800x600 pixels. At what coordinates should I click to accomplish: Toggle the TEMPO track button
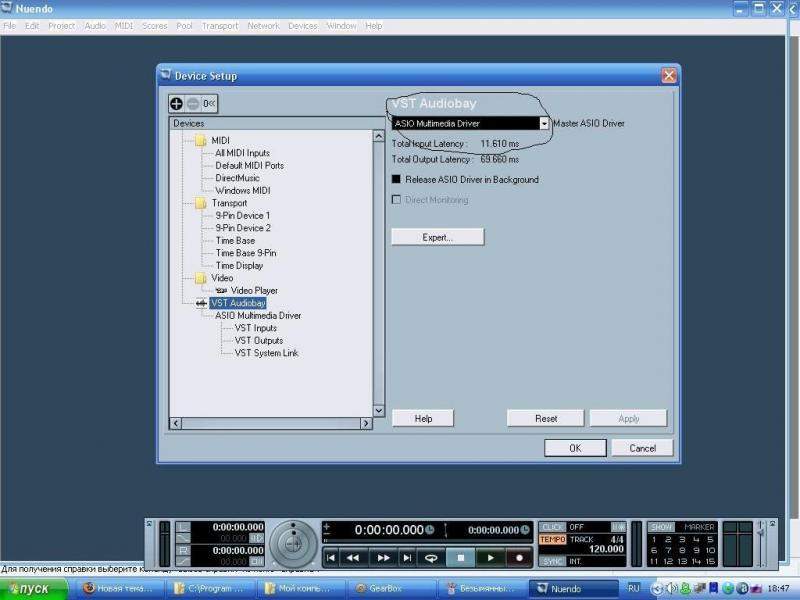[x=552, y=539]
